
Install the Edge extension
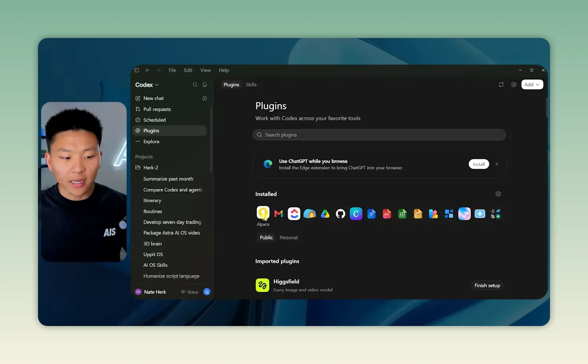pyautogui.click(x=479, y=164)
